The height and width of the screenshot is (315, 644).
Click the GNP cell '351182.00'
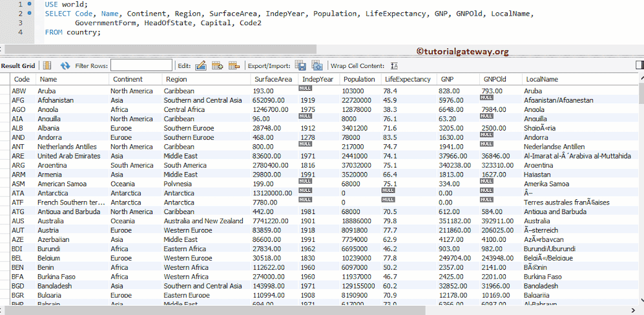click(457, 221)
